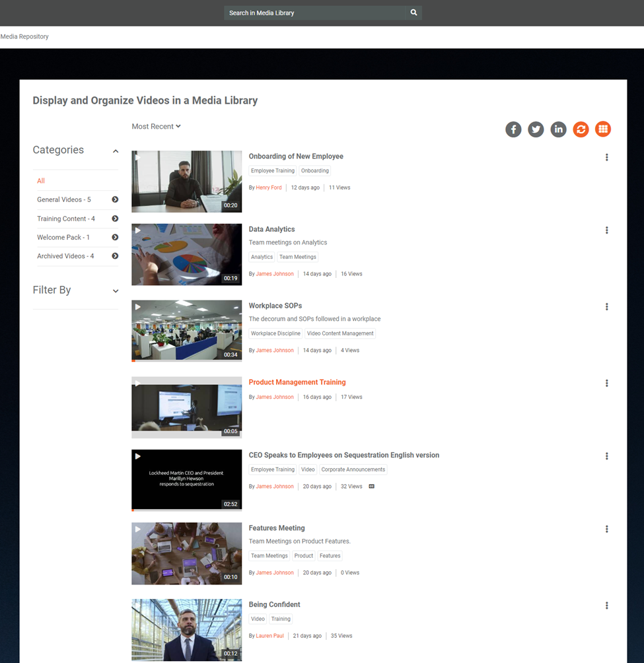
Task: Click in the Search in Media Library field
Action: (x=314, y=13)
